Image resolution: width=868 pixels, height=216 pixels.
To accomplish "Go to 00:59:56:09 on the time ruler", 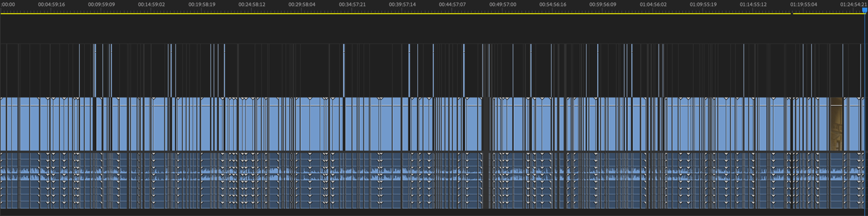I will click(603, 4).
